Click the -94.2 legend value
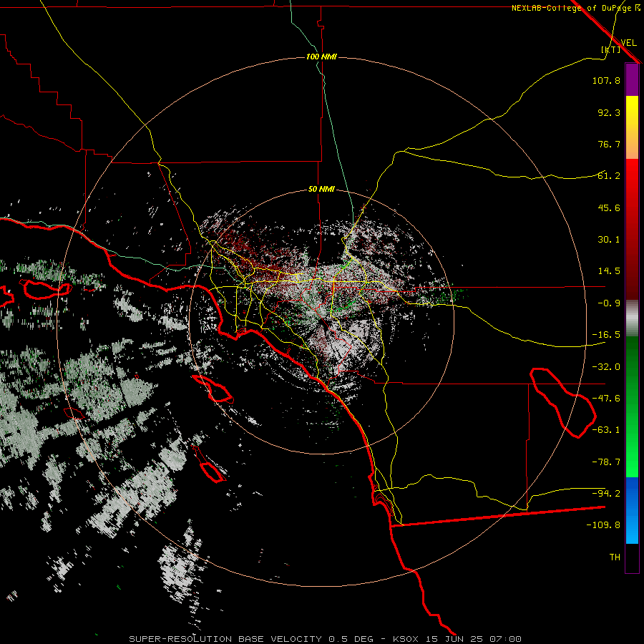The height and width of the screenshot is (644, 644). [x=606, y=494]
